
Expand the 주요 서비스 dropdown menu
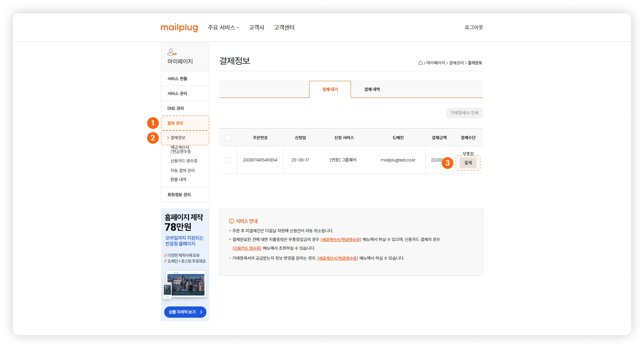click(x=223, y=27)
